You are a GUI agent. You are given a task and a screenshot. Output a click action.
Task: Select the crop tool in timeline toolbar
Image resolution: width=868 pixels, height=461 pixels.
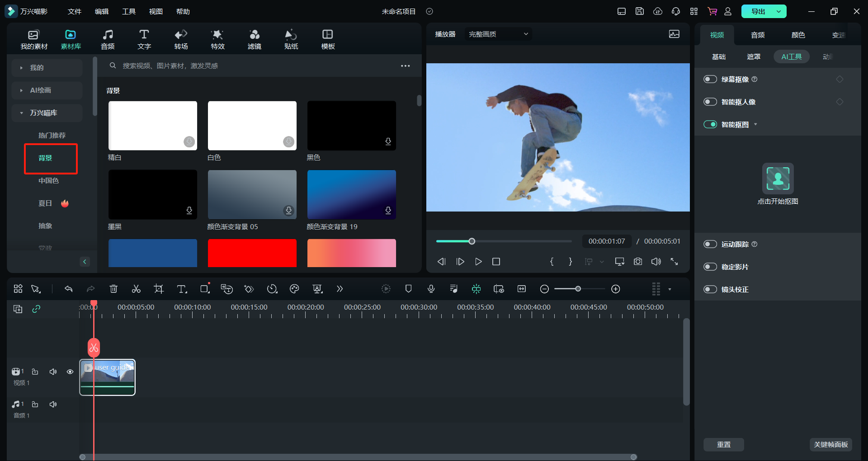point(158,289)
